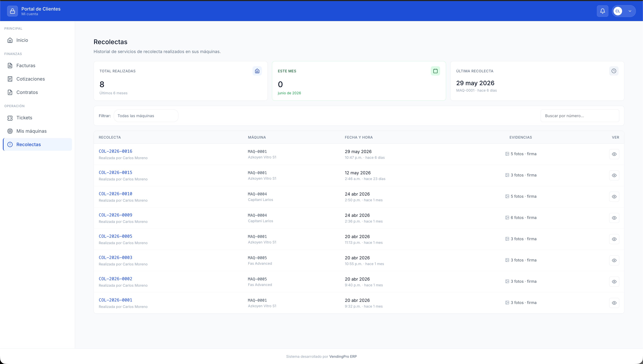Screen dimensions: 643x364
Task: Open recolecta link COL-2026-0005
Action: [x=116, y=236]
